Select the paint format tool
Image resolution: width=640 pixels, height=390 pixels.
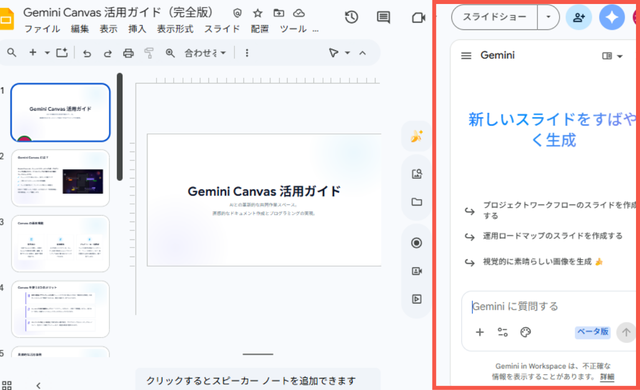(149, 53)
